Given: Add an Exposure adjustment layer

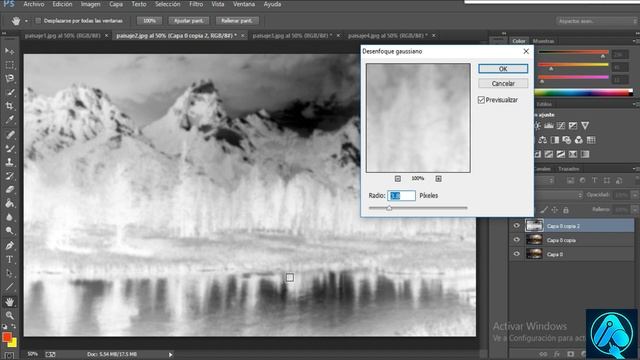Looking at the screenshot, I should [573, 126].
